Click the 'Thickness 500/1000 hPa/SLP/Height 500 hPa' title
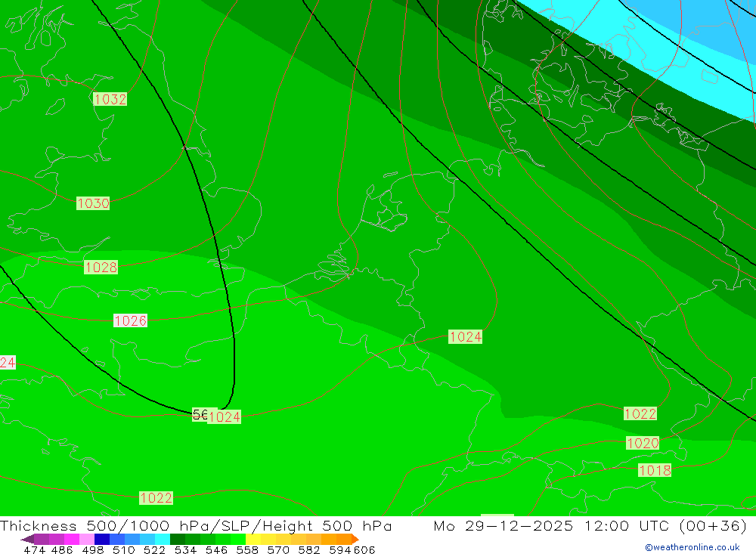756x554 pixels. coord(196,525)
